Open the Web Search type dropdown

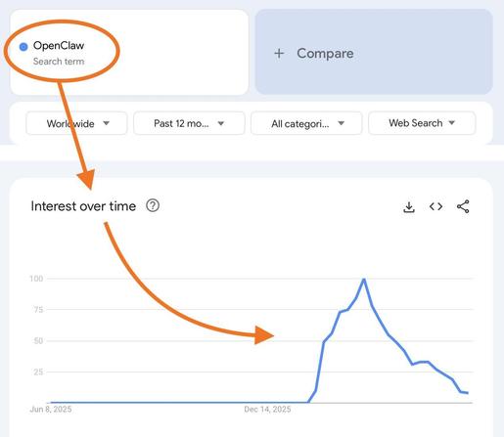422,123
